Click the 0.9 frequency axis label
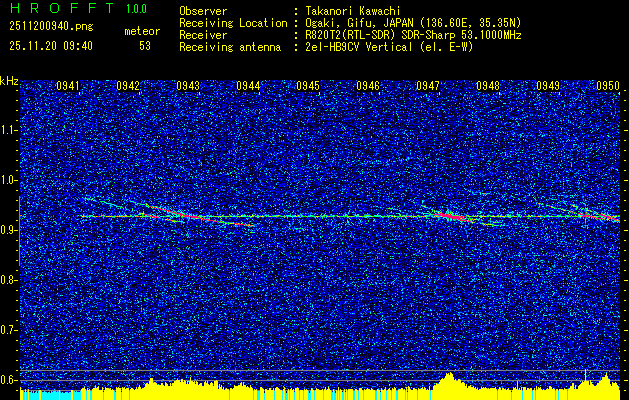Viewport: 629px width, 400px height. pos(9,230)
